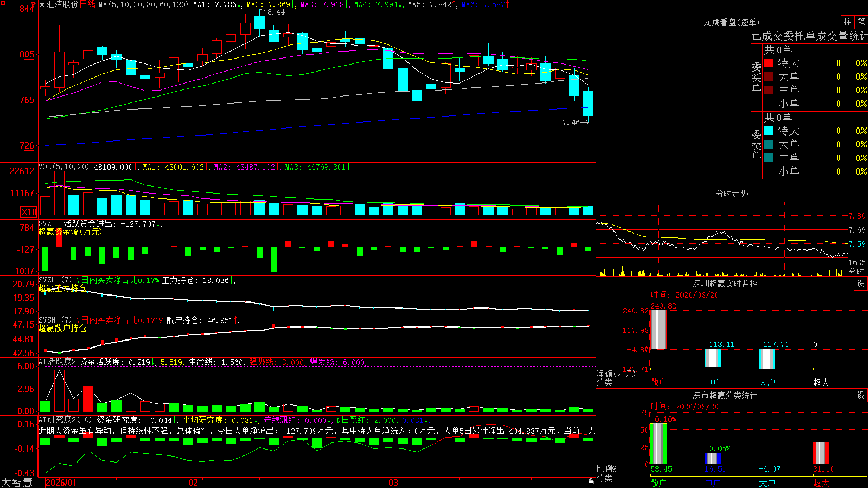Switch 龙虎看盘 to 笔 view

pos(861,22)
